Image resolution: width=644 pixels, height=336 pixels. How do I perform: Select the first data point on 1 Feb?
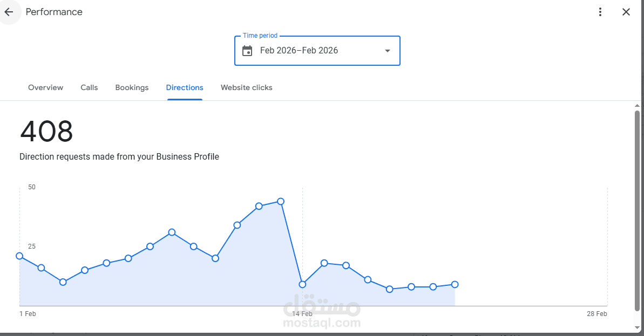[19, 256]
